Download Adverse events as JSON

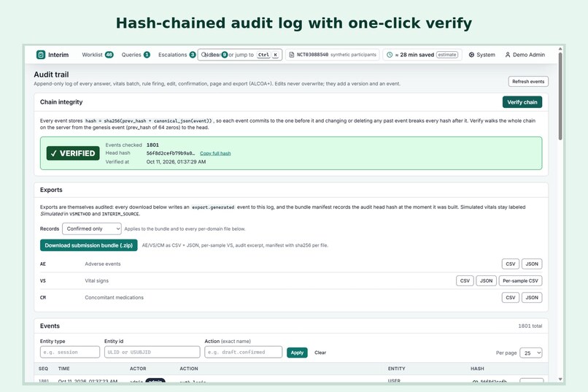pyautogui.click(x=532, y=264)
